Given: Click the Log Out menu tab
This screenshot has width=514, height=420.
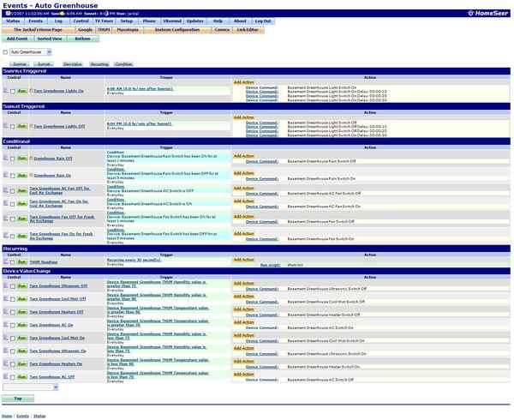Looking at the screenshot, I should tap(263, 21).
